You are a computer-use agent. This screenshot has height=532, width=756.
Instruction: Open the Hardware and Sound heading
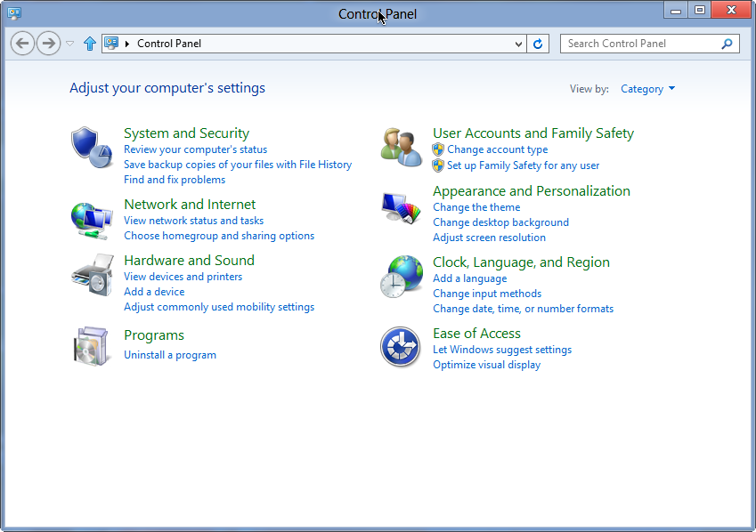click(x=189, y=260)
